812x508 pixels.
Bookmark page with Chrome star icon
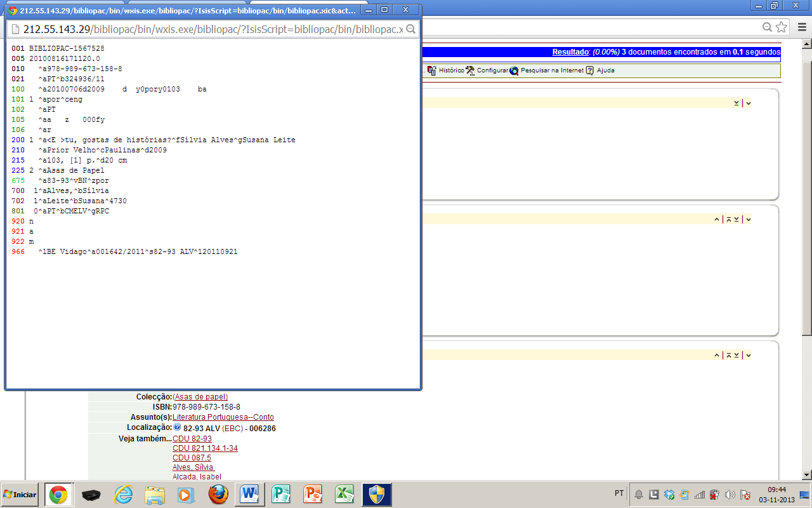click(x=781, y=27)
